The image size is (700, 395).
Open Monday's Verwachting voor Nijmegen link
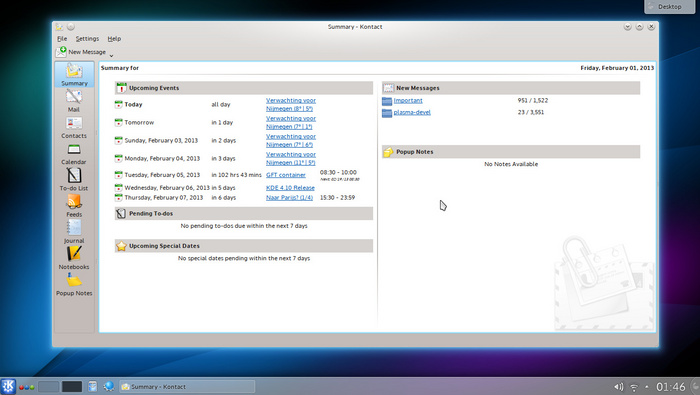(x=291, y=158)
